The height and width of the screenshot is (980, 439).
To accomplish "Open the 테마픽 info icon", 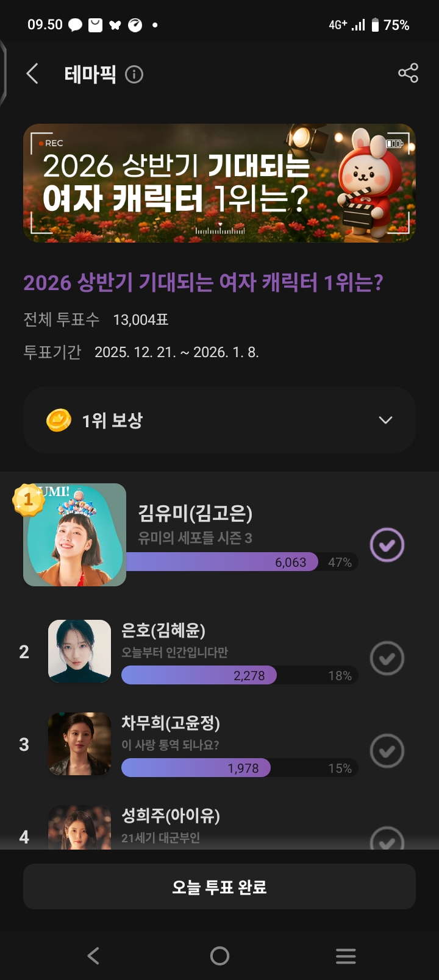I will [x=134, y=74].
